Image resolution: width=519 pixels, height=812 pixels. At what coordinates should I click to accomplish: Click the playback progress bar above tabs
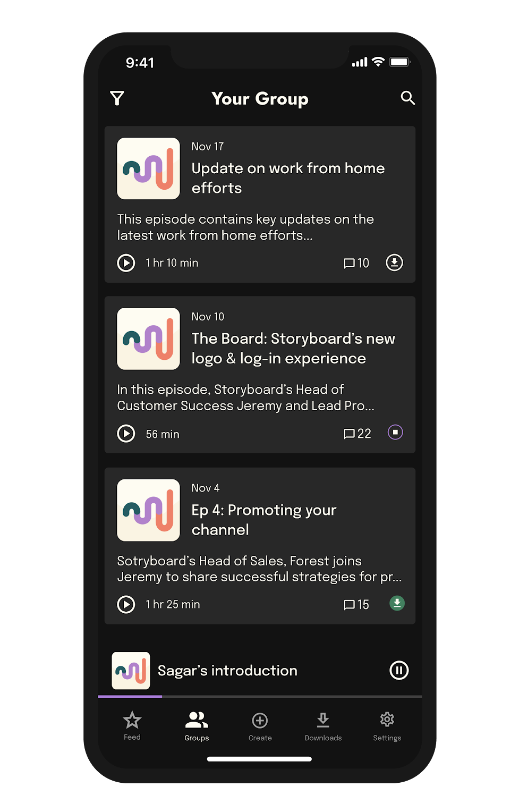click(x=260, y=696)
